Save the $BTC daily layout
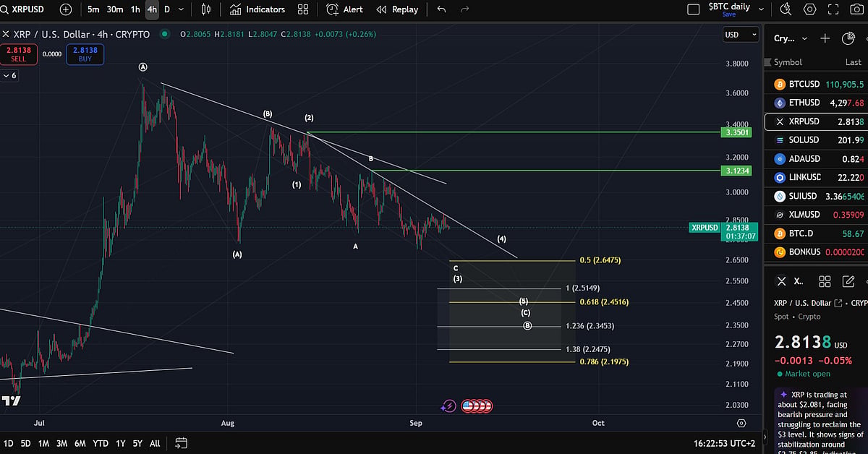This screenshot has width=868, height=454. click(728, 14)
